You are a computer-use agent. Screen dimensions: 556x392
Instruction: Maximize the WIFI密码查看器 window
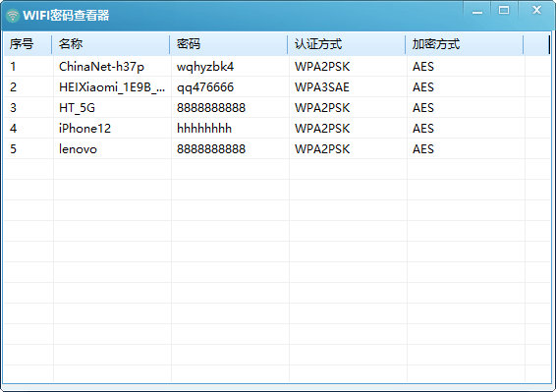point(504,10)
